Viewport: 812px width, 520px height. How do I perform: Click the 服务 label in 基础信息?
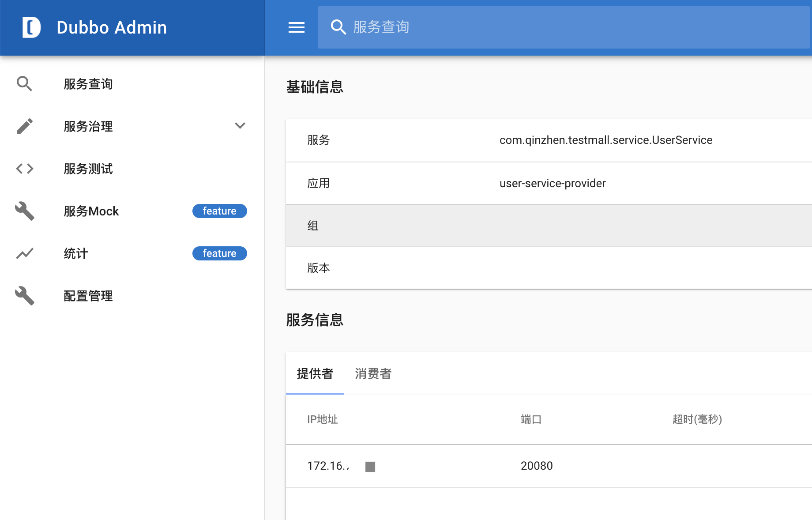click(319, 140)
